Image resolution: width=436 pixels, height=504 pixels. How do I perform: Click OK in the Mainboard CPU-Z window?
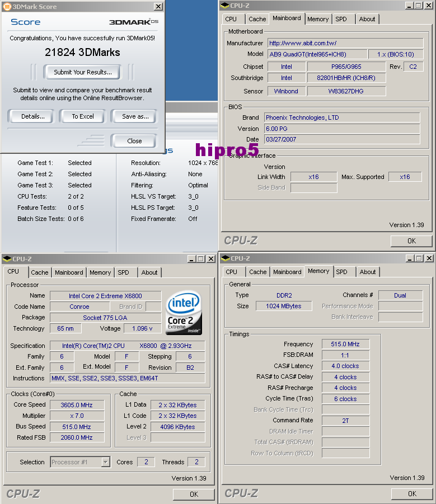(x=411, y=241)
